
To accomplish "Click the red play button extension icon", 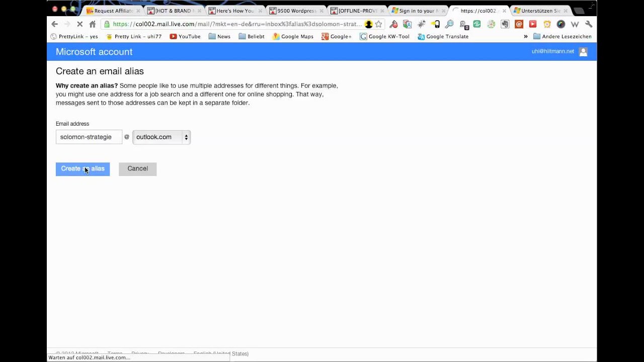I will tap(533, 24).
